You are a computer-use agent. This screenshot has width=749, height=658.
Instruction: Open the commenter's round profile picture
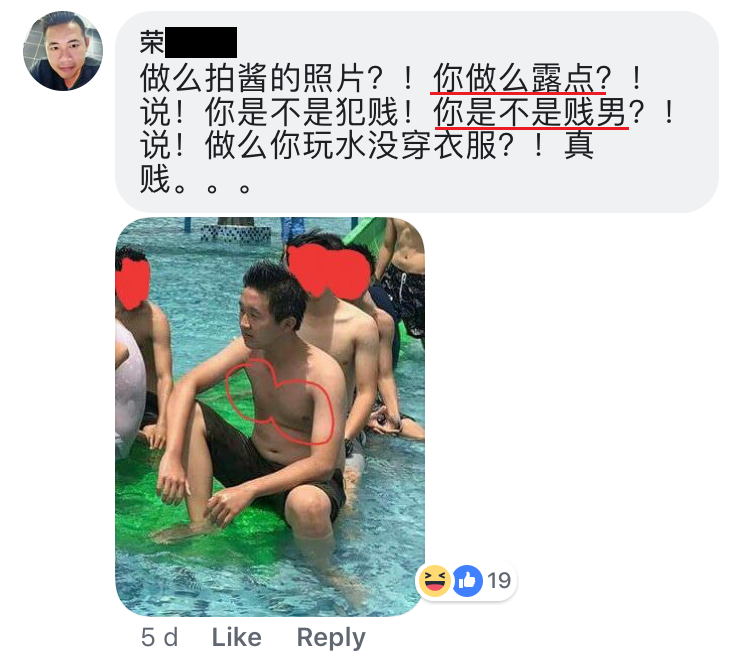[x=63, y=51]
